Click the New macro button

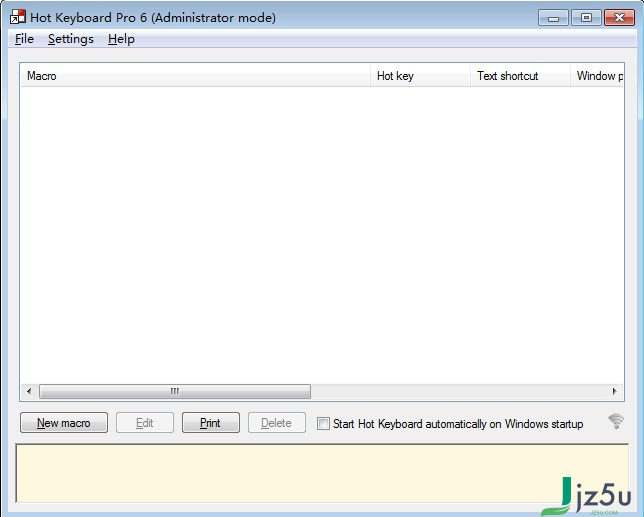click(x=64, y=423)
